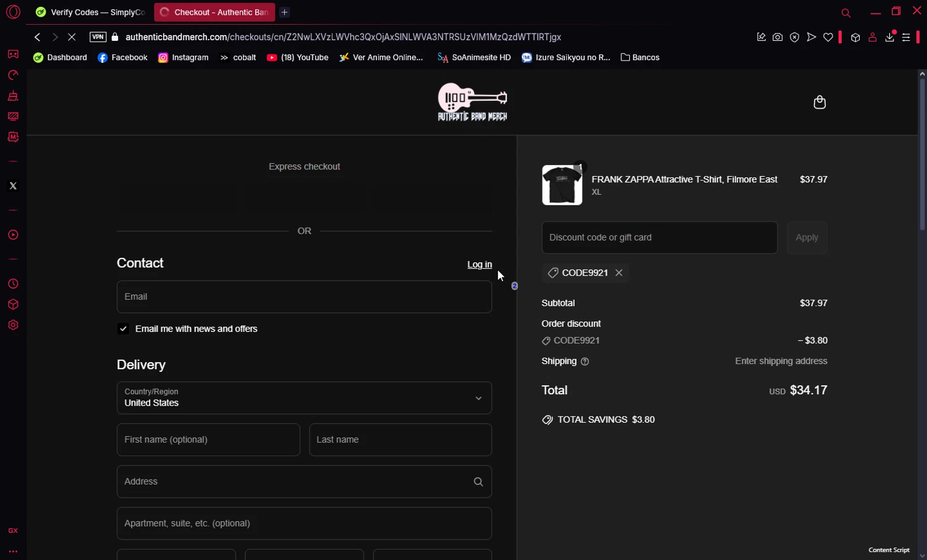Open the Player sidebar icon
The image size is (927, 560).
13,235
